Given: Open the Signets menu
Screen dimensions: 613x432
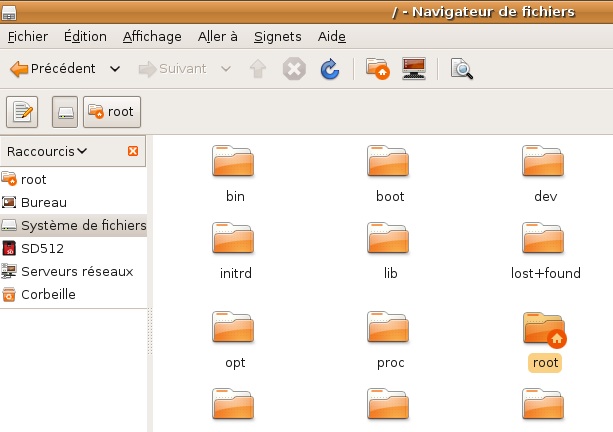Looking at the screenshot, I should (x=277, y=37).
